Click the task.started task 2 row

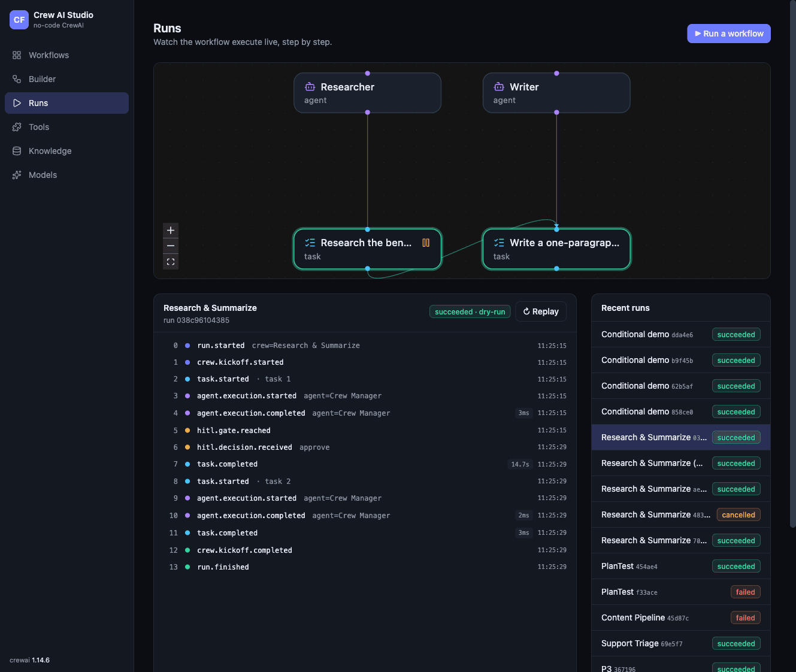coord(365,482)
